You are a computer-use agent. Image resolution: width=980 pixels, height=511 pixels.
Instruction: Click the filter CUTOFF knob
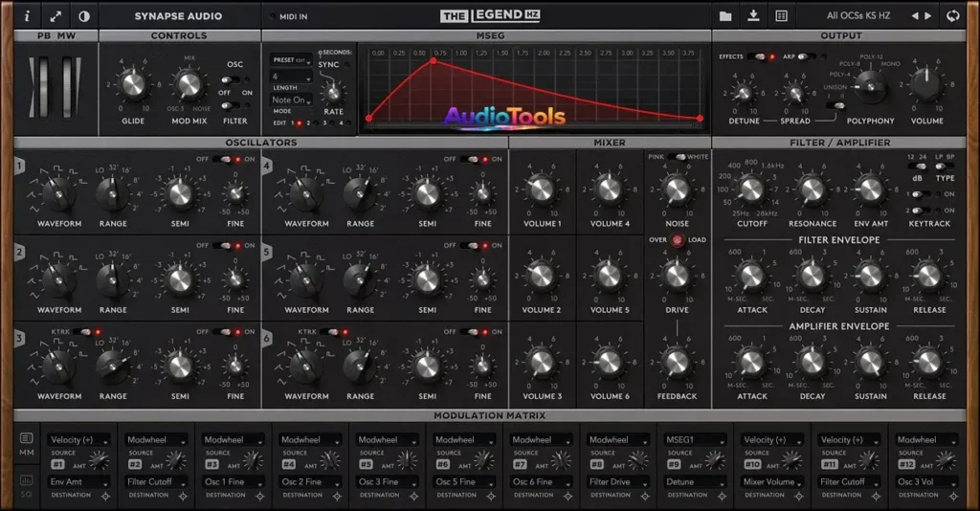[x=751, y=189]
